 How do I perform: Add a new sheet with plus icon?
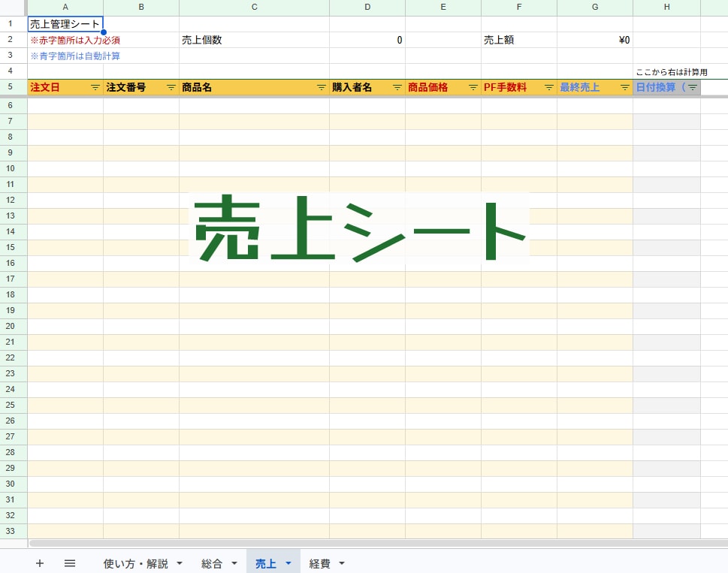pos(40,563)
